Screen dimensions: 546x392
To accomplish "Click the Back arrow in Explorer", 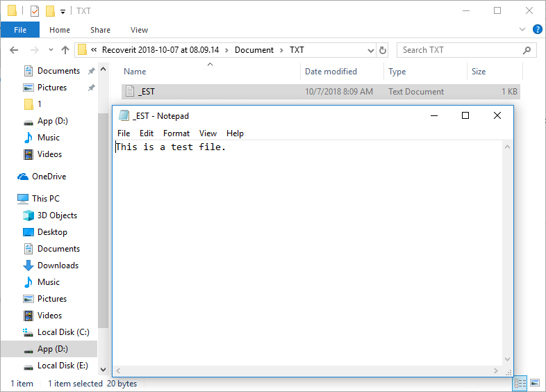I will pyautogui.click(x=14, y=50).
